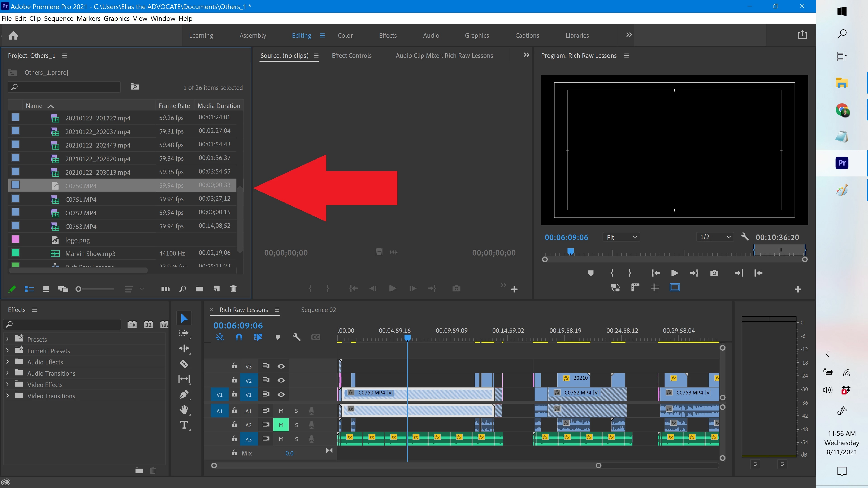This screenshot has height=488, width=868.
Task: Expand the Video Effects folder
Action: point(7,385)
